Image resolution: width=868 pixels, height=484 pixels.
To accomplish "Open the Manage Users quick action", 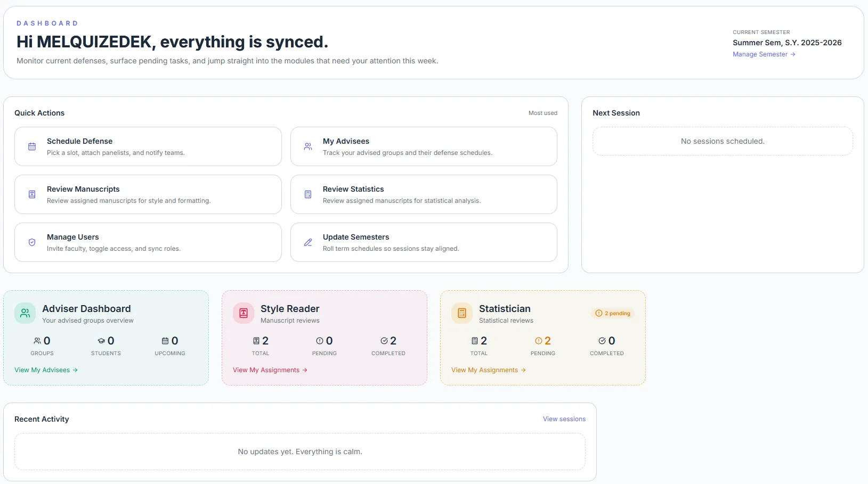I will click(148, 242).
